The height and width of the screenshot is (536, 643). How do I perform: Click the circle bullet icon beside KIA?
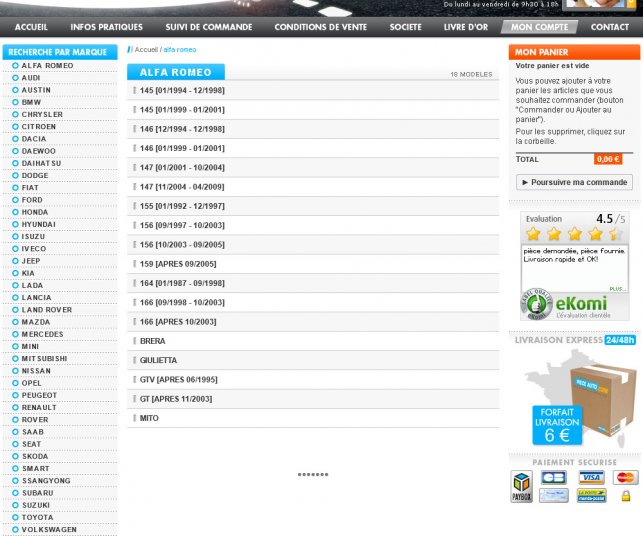coord(16,273)
